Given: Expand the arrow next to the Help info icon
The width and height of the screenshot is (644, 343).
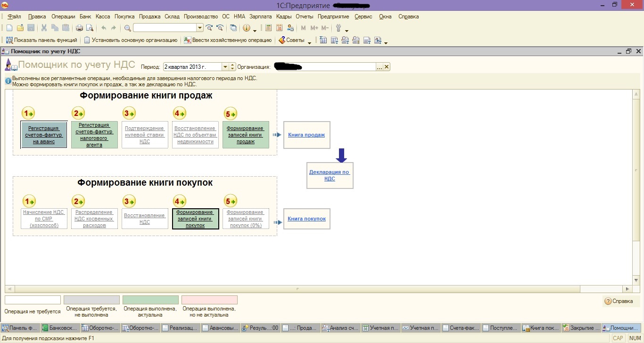Looking at the screenshot, I should [x=255, y=30].
